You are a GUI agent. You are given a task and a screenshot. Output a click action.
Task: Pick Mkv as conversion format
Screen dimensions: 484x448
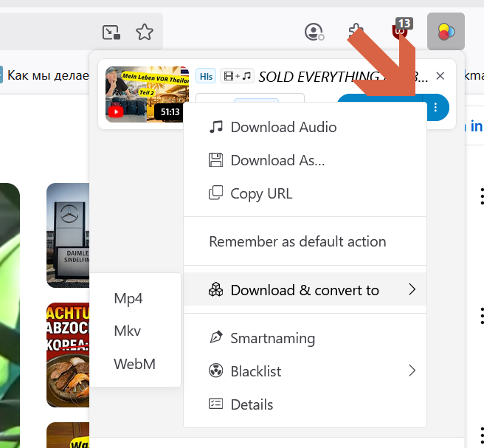coord(128,331)
